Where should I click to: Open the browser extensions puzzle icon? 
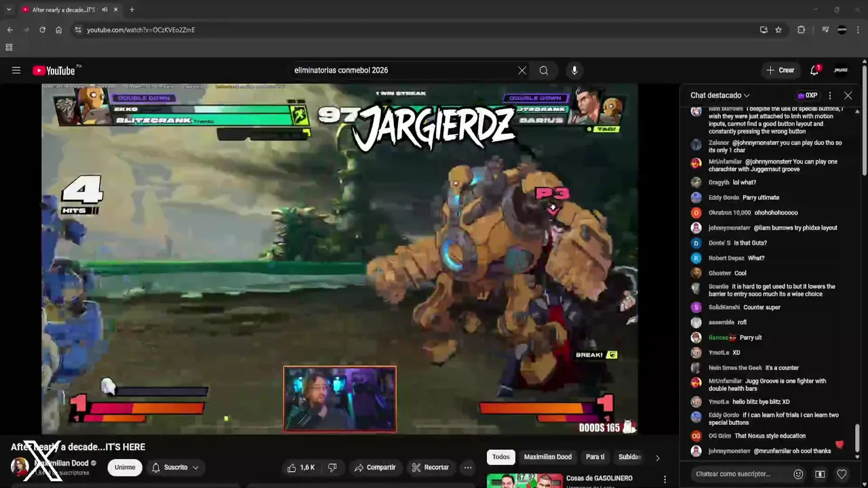pos(802,30)
